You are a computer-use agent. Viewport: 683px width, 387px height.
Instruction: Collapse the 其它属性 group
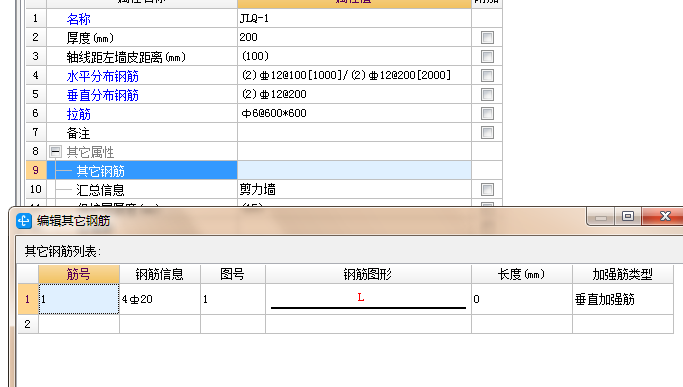click(x=55, y=152)
